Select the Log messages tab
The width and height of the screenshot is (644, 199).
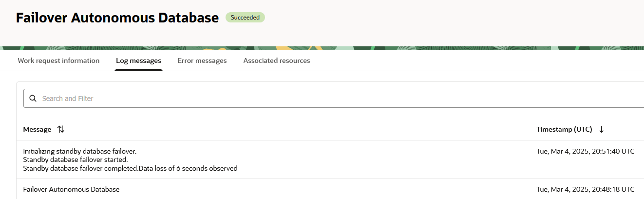(138, 61)
